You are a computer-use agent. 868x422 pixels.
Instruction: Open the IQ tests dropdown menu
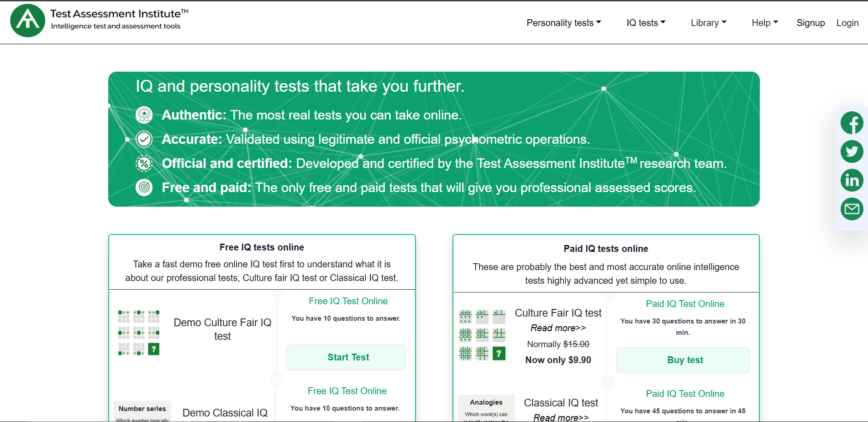646,23
